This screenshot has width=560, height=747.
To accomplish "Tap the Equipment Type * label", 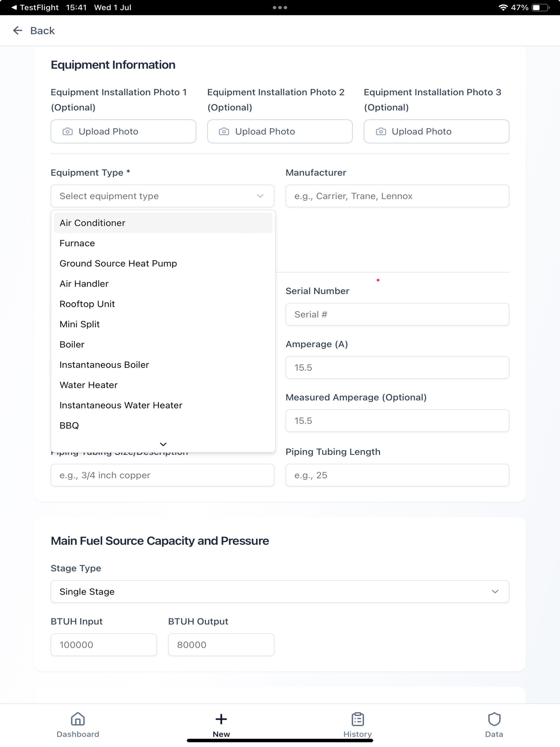I will coord(90,173).
